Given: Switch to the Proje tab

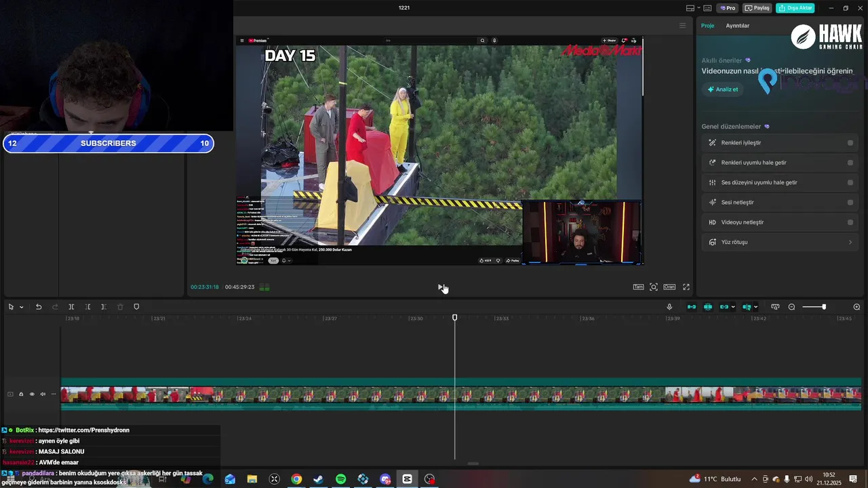Looking at the screenshot, I should 707,26.
